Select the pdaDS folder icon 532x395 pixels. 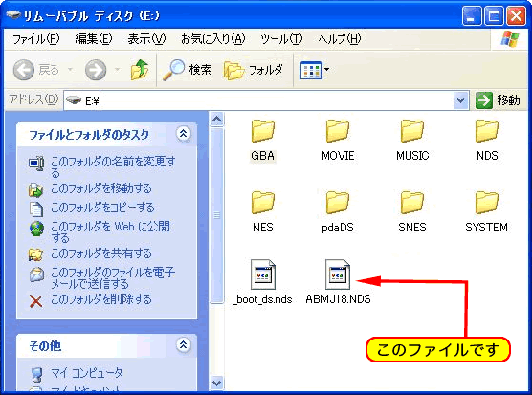[337, 203]
